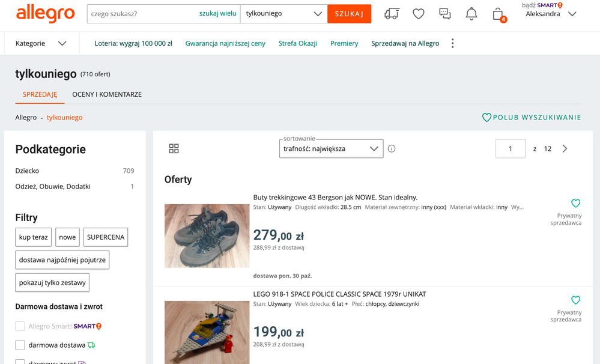Open Loteria: wygraj 100 000 zł

tap(133, 43)
